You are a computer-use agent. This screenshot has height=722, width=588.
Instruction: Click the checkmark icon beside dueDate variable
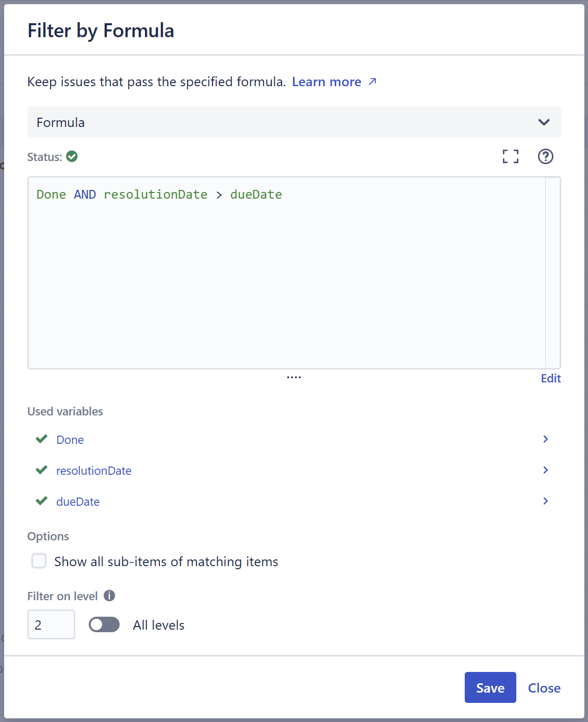point(41,501)
